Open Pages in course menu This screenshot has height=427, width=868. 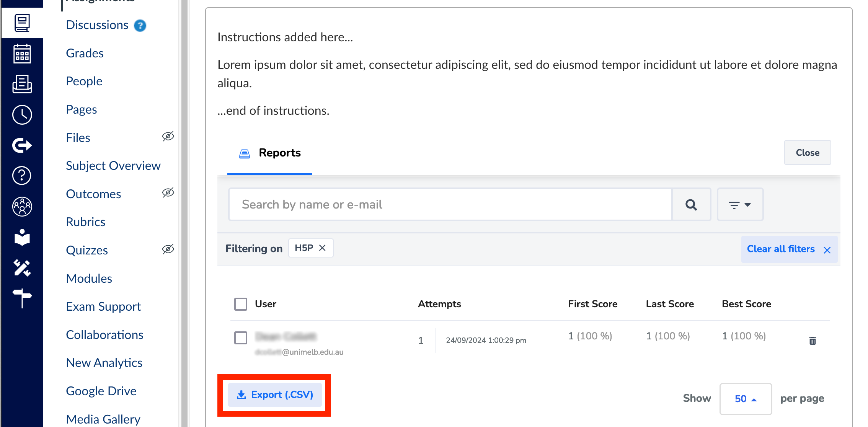pyautogui.click(x=82, y=109)
